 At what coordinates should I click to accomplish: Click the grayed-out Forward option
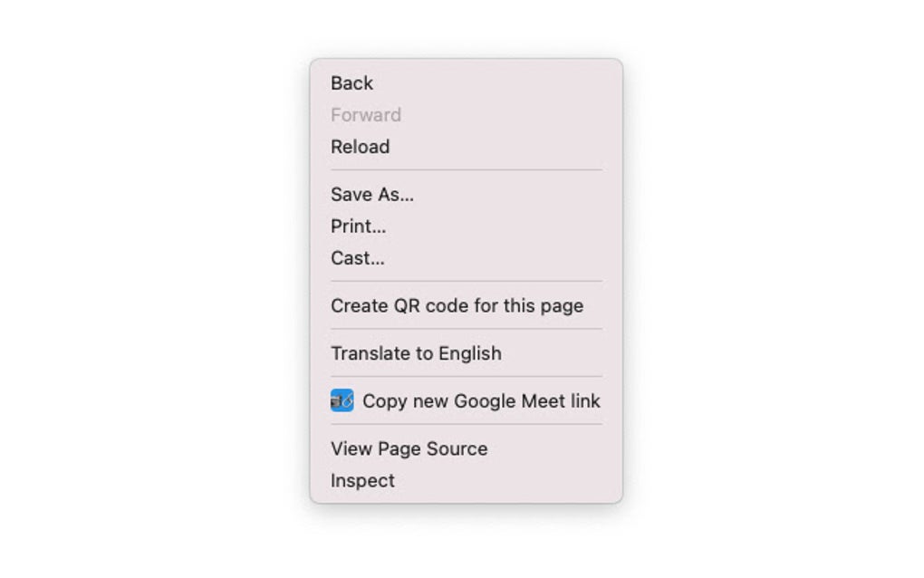pyautogui.click(x=366, y=114)
